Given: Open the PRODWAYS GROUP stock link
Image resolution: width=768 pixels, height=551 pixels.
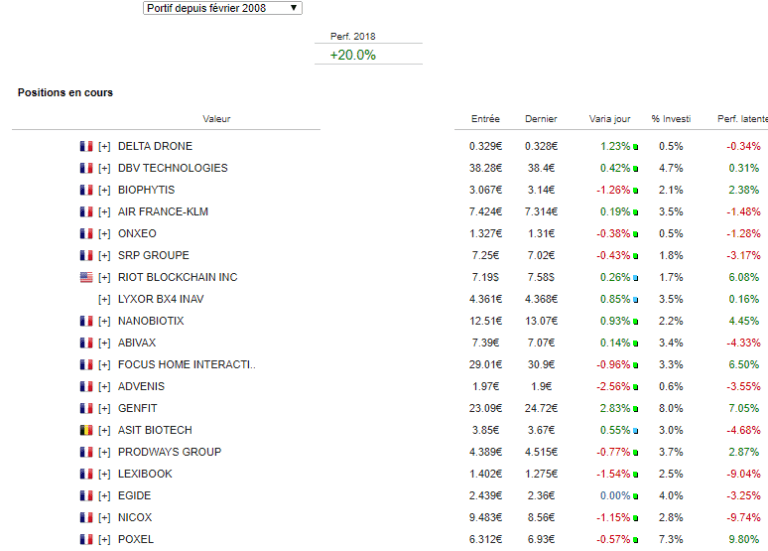Looking at the screenshot, I should coord(167,452).
